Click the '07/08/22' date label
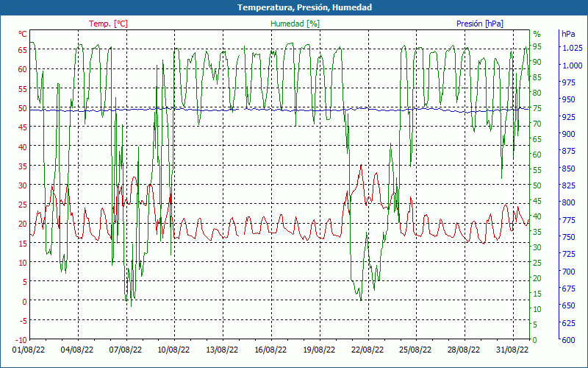The image size is (588, 368). point(126,350)
